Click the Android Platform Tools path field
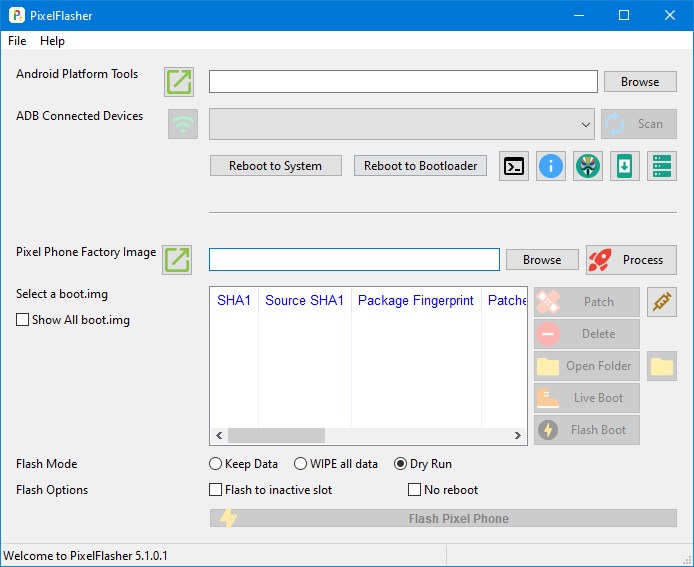The height and width of the screenshot is (567, 694). (403, 82)
